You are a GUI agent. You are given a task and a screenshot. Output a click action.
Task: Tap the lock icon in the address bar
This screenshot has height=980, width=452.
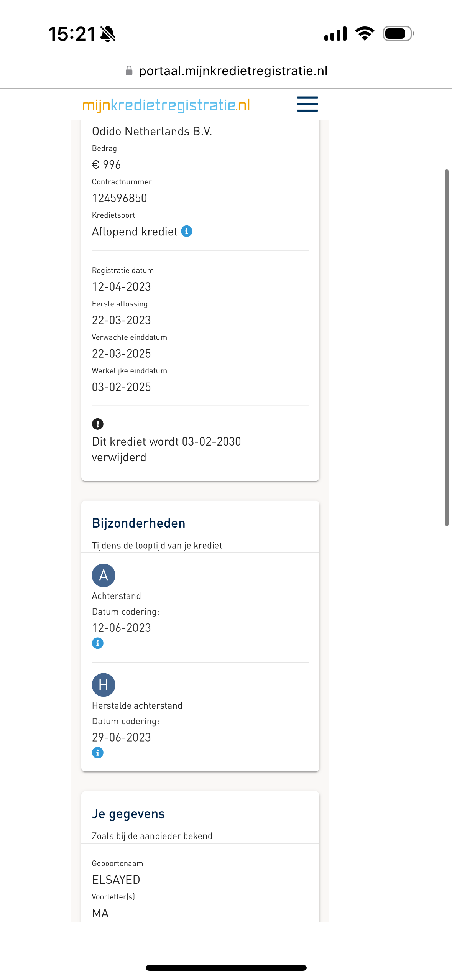[129, 71]
